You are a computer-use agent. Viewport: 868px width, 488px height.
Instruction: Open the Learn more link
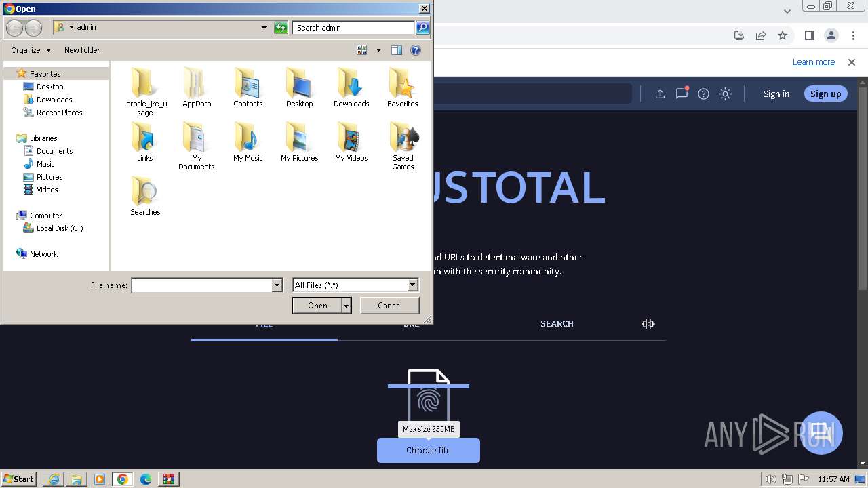[x=814, y=62]
